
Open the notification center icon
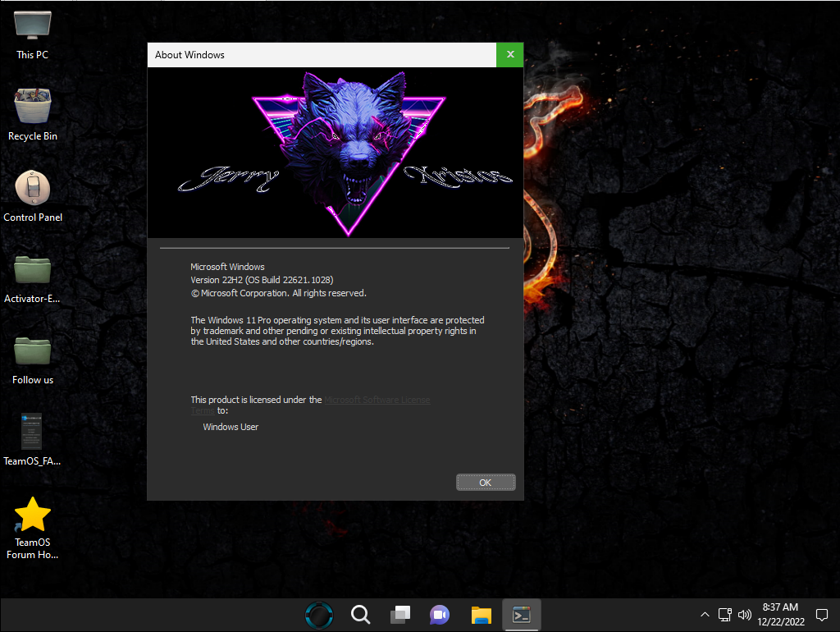(822, 615)
